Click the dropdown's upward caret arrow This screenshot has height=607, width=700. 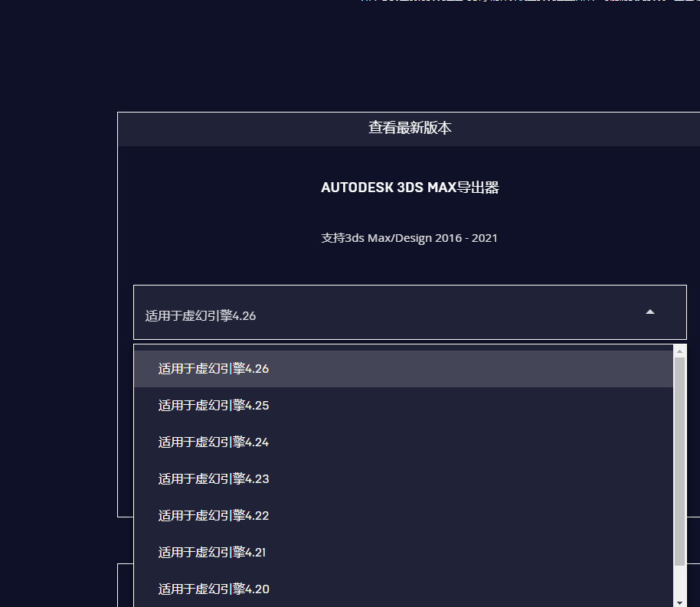click(650, 312)
